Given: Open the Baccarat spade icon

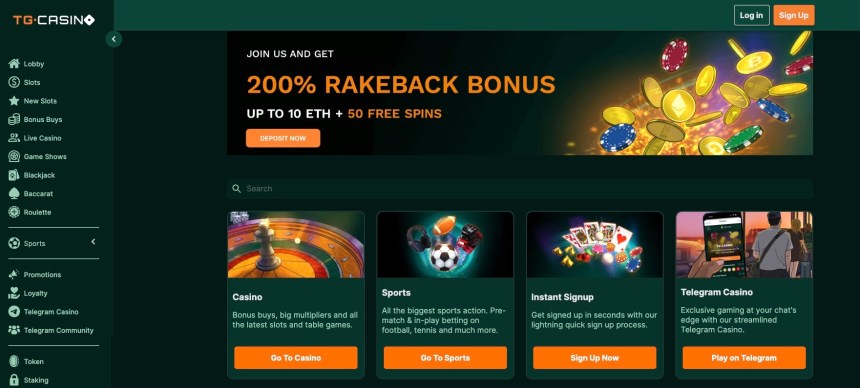Looking at the screenshot, I should pyautogui.click(x=14, y=194).
